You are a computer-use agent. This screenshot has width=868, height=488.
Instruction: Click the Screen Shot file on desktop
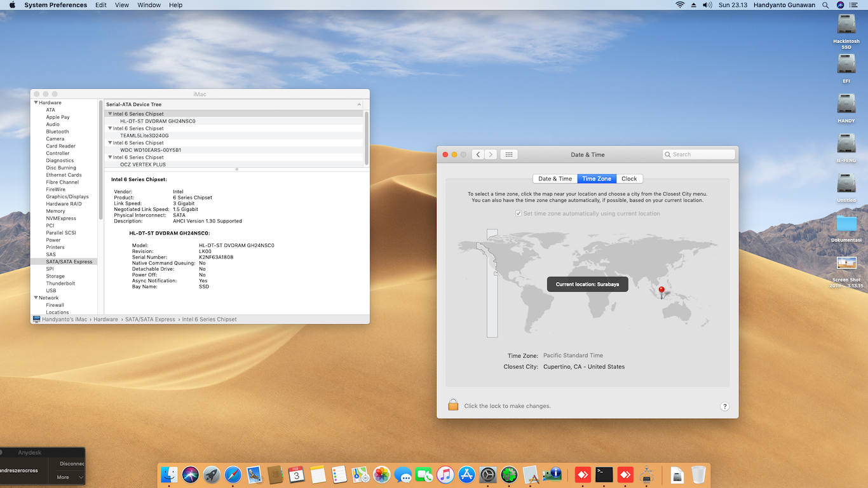tap(846, 272)
